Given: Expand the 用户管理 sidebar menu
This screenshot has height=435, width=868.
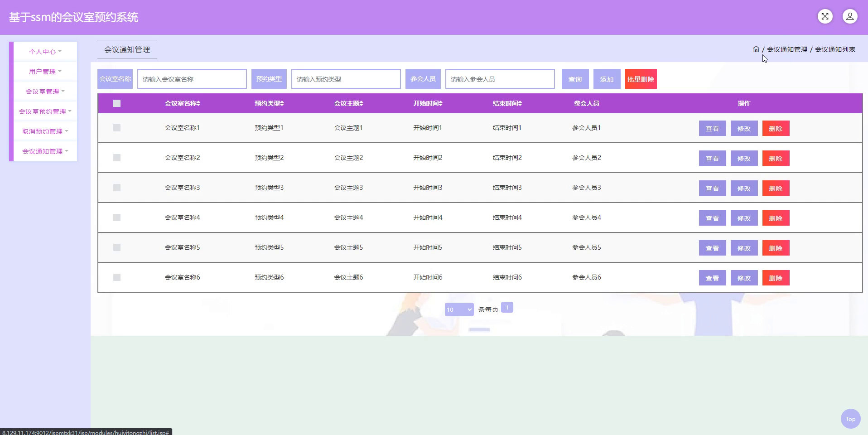Looking at the screenshot, I should [x=45, y=72].
